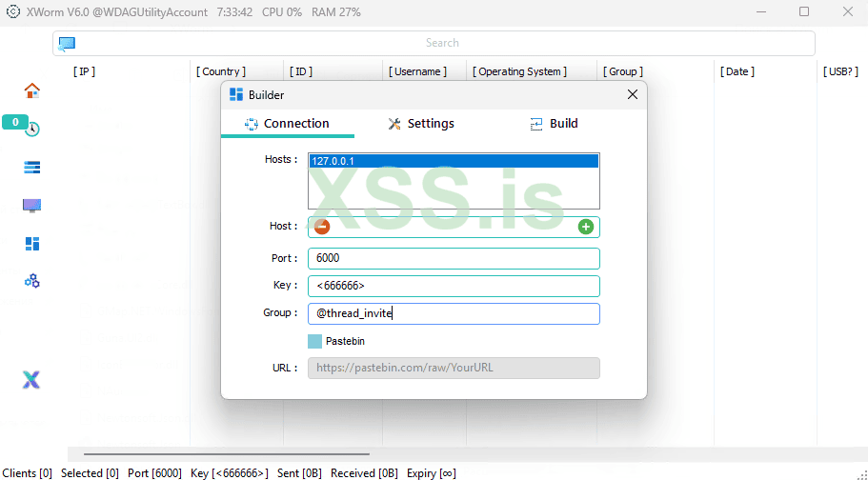Switch to the Settings tab

[421, 124]
